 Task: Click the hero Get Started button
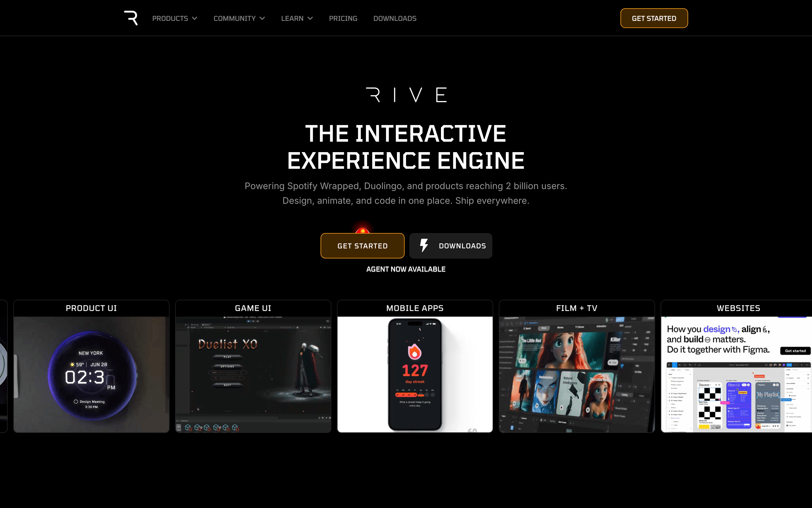tap(362, 246)
